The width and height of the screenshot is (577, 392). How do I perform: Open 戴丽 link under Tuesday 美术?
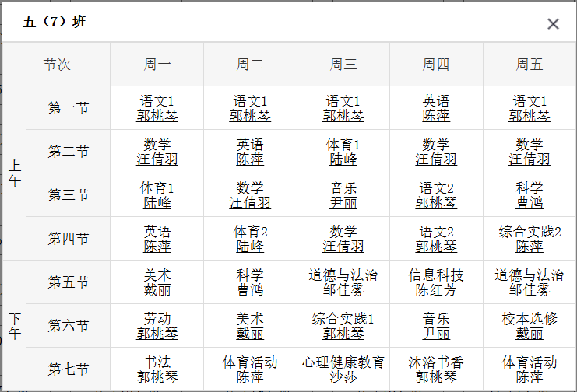[x=250, y=333]
